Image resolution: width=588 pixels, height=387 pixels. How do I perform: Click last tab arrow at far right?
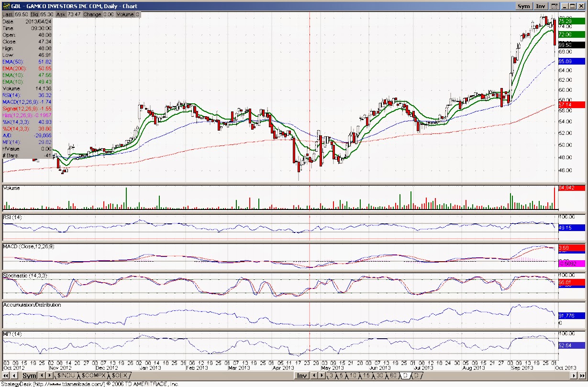(x=582, y=376)
